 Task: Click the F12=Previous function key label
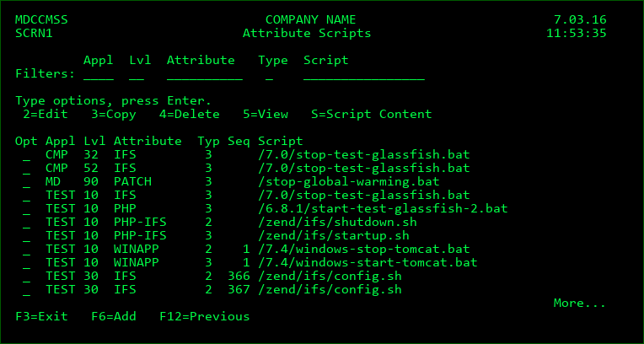pos(205,316)
